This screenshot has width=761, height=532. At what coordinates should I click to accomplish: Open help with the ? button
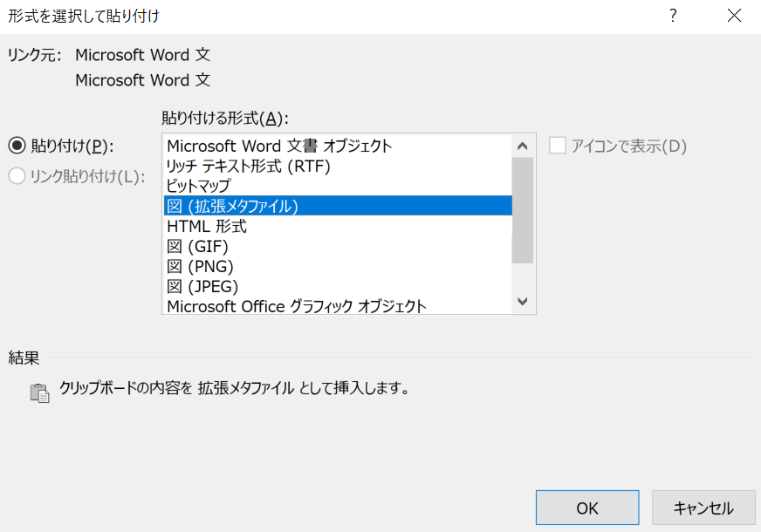[673, 16]
